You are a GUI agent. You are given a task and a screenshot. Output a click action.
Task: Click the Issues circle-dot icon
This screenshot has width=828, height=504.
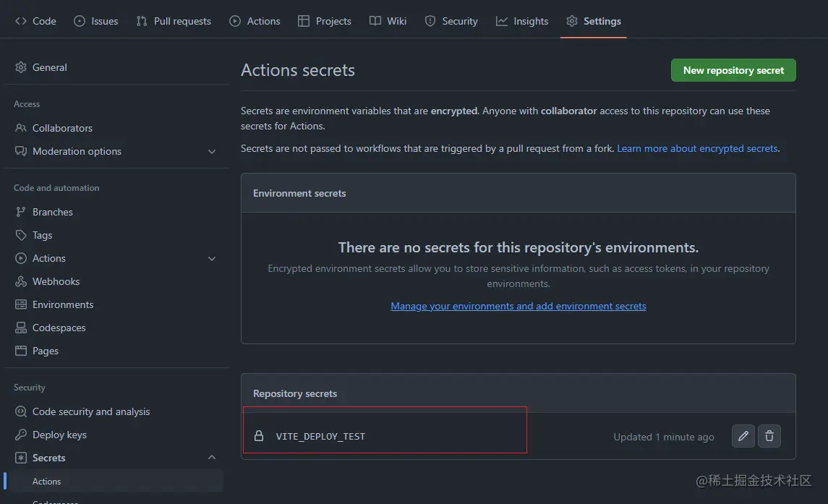pyautogui.click(x=80, y=21)
